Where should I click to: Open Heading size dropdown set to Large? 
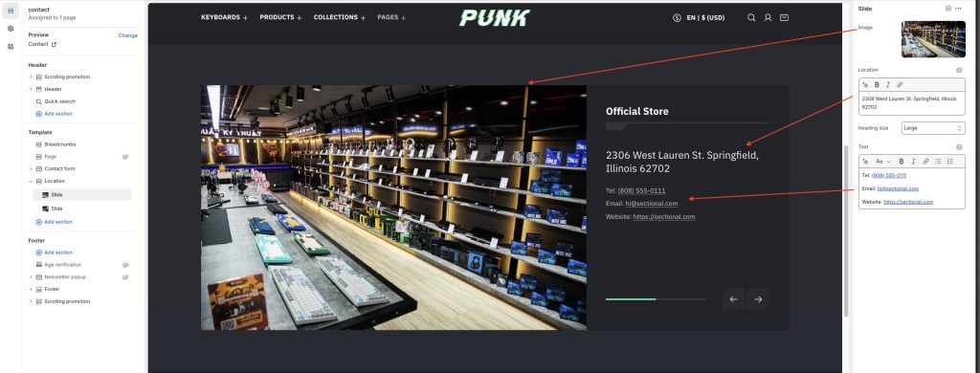pyautogui.click(x=933, y=128)
